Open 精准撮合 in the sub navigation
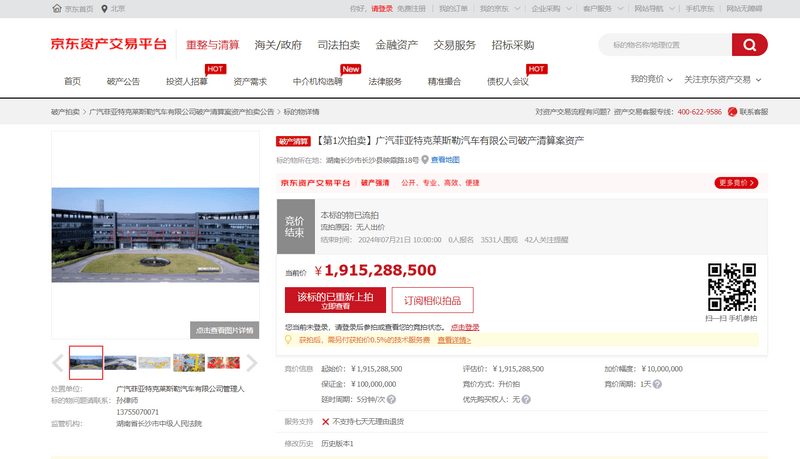The width and height of the screenshot is (800, 459). [x=444, y=81]
